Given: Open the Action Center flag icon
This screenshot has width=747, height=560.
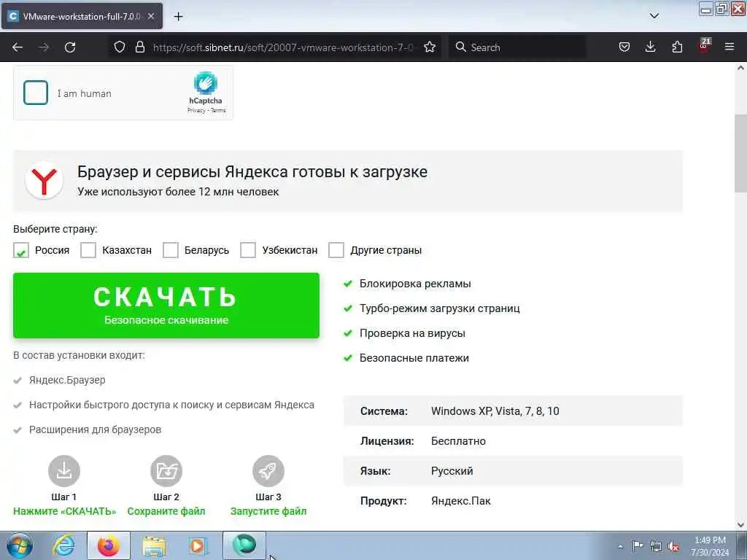Looking at the screenshot, I should point(638,545).
